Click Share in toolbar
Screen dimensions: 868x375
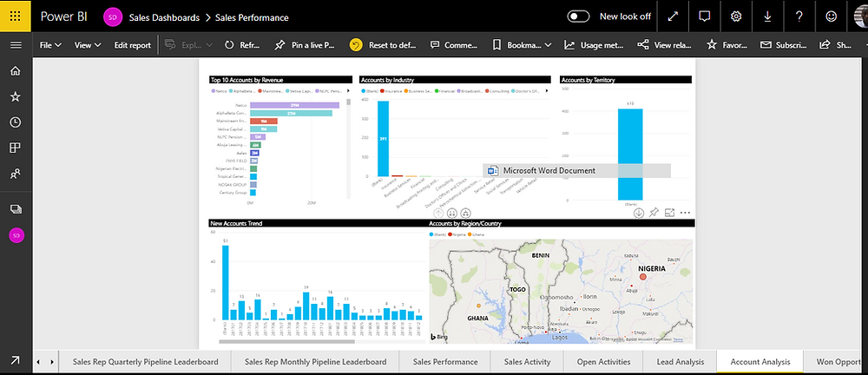point(836,45)
